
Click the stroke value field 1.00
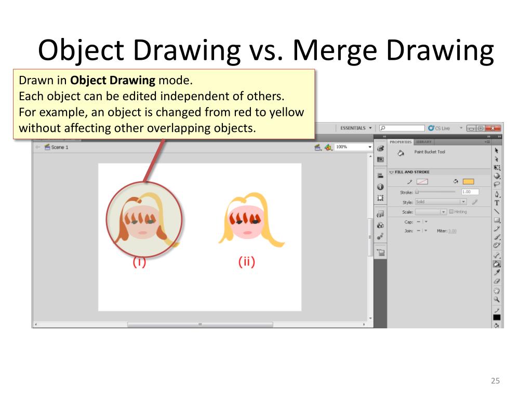470,192
